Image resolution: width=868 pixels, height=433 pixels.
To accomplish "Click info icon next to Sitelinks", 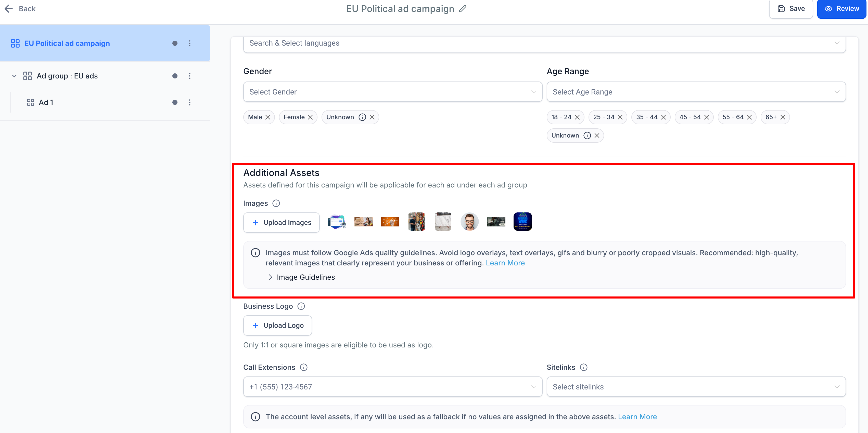I will pyautogui.click(x=584, y=367).
